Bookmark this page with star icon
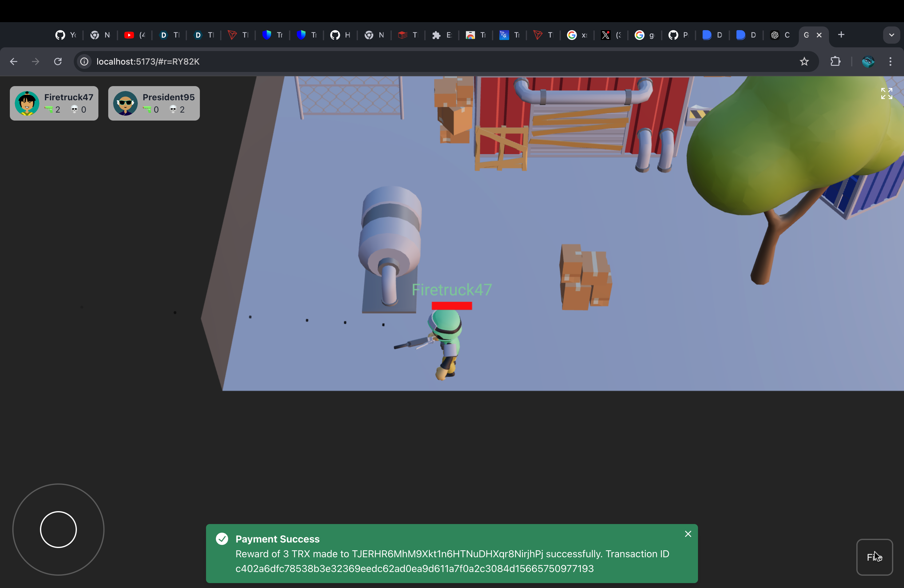Screen dimensions: 904x588 click(804, 62)
